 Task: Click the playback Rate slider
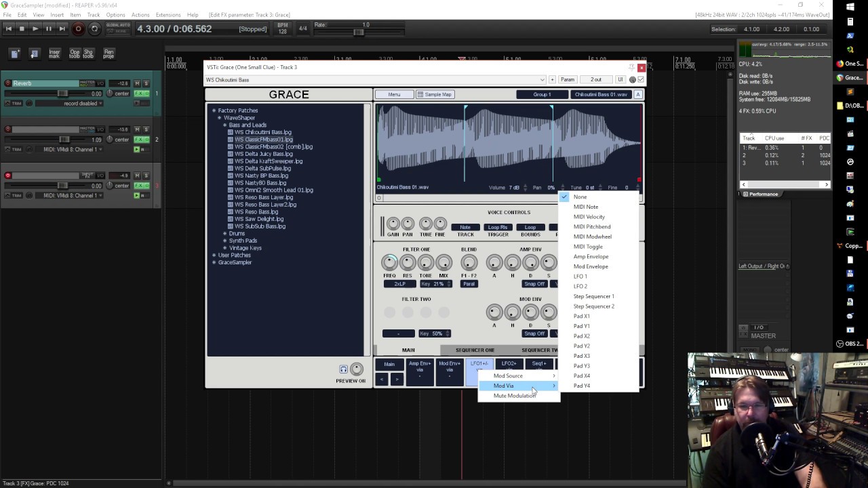(x=358, y=32)
